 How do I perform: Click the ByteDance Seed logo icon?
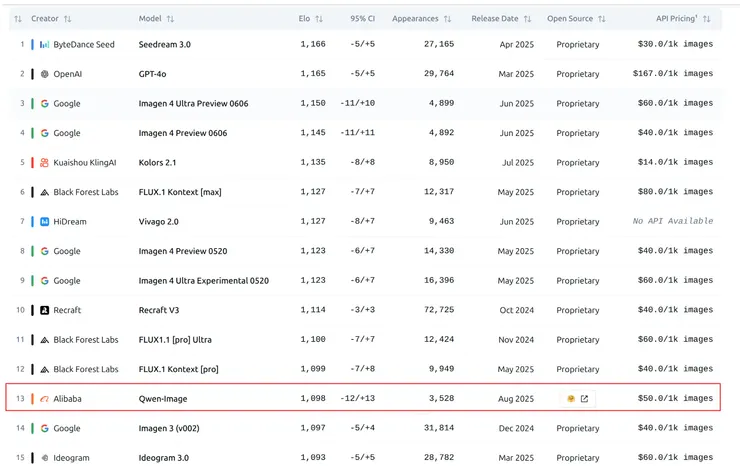click(x=45, y=45)
